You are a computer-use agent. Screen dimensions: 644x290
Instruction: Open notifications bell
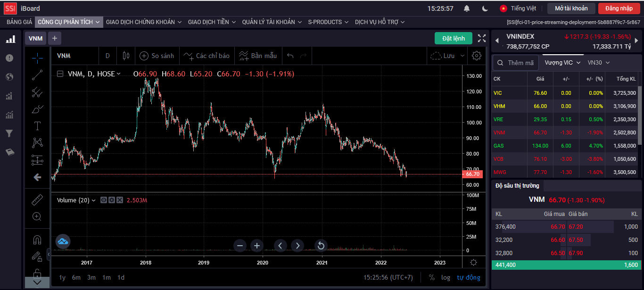(467, 8)
